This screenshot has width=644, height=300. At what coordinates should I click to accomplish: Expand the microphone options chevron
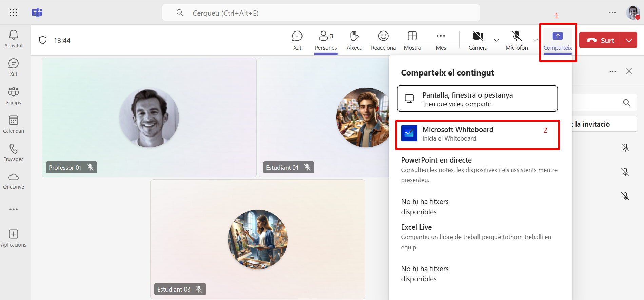(x=535, y=40)
